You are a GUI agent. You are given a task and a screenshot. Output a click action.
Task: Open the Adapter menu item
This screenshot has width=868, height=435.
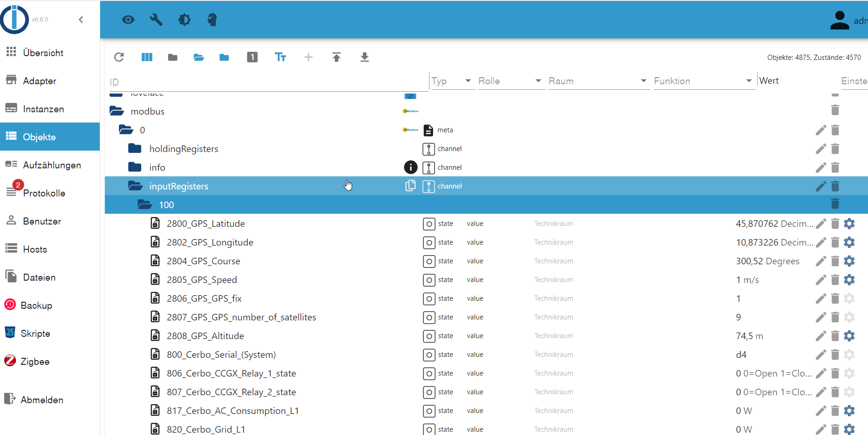[x=50, y=81]
